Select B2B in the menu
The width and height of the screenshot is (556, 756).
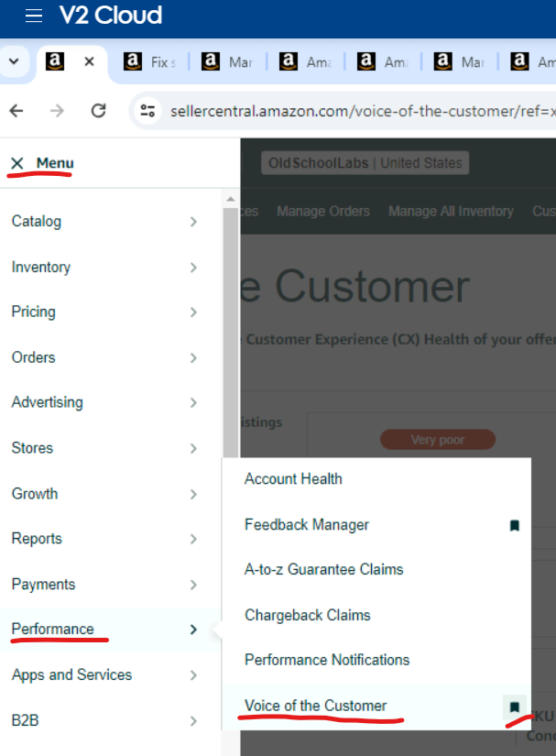[x=25, y=720]
